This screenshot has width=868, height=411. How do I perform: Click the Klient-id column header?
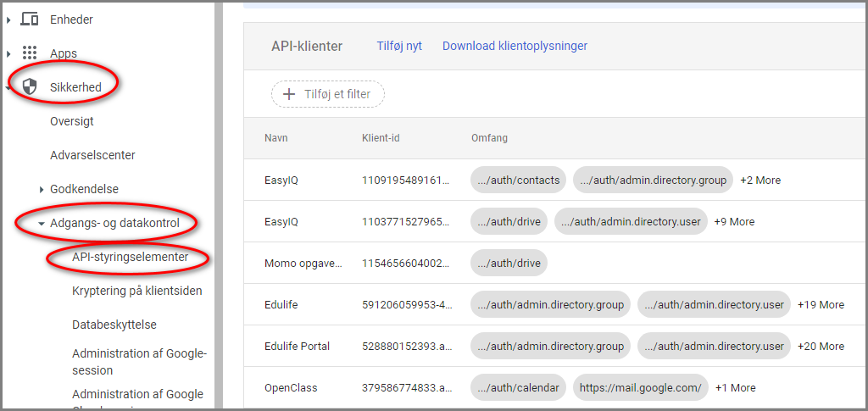[x=381, y=138]
